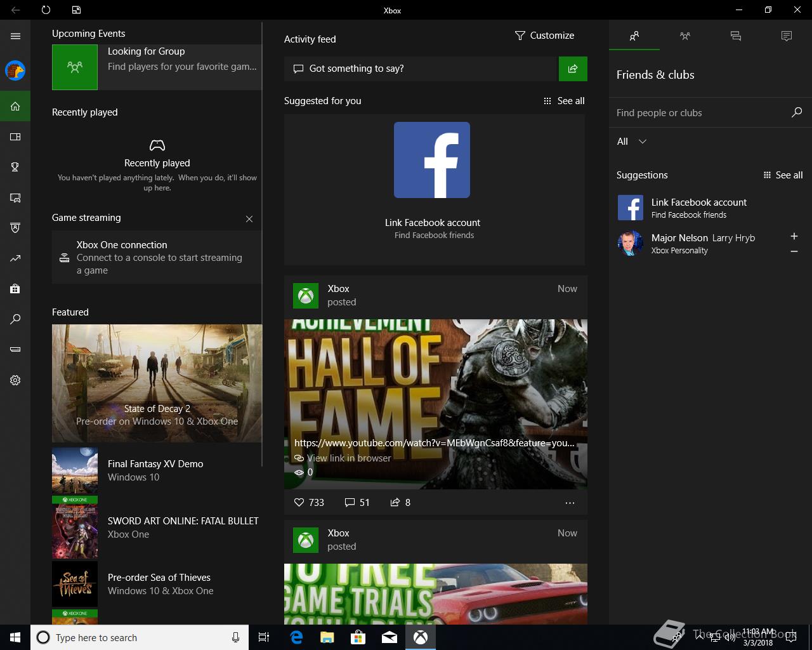This screenshot has height=650, width=812.
Task: Switch to the Activity alerts tab
Action: 787,36
